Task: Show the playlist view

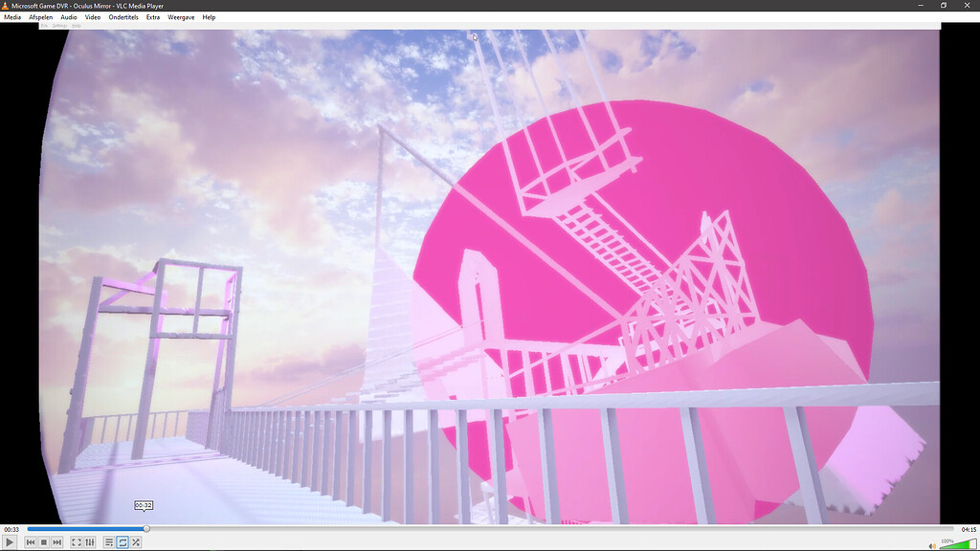Action: (x=108, y=541)
